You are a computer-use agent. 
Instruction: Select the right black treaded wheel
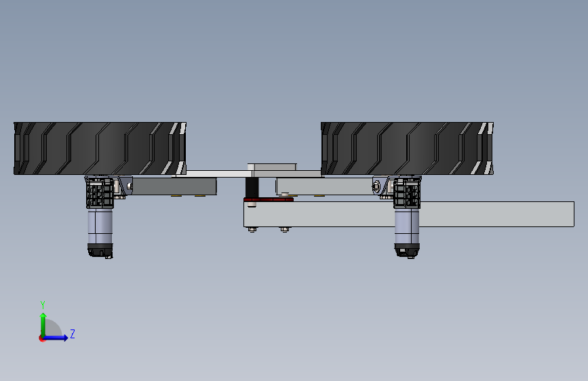407,148
